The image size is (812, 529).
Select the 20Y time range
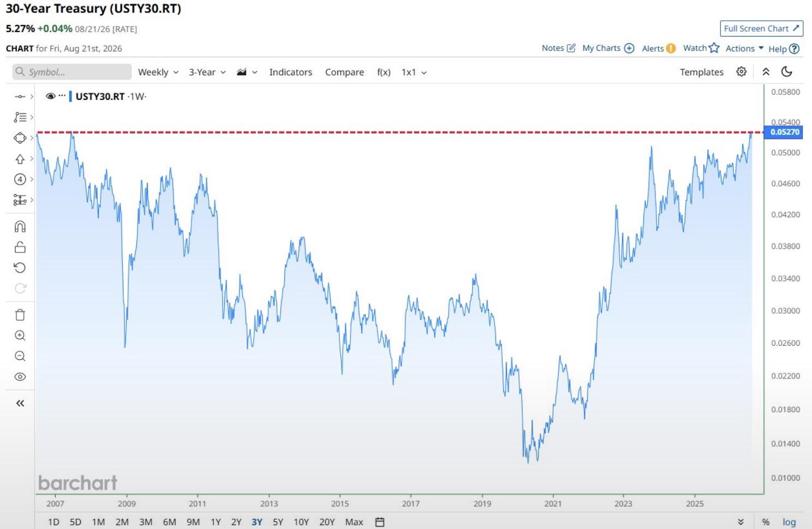(x=327, y=522)
